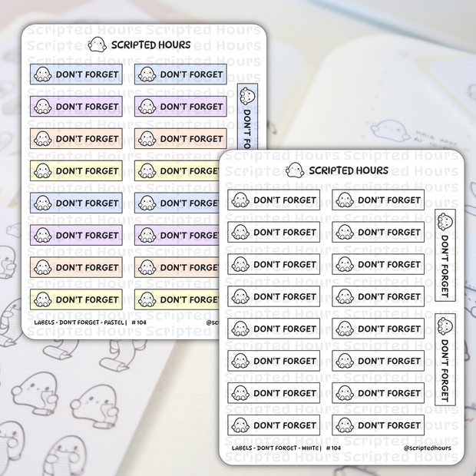Click the ghost logo on the pastel sheet header
The width and height of the screenshot is (476, 476).
pyautogui.click(x=98, y=45)
